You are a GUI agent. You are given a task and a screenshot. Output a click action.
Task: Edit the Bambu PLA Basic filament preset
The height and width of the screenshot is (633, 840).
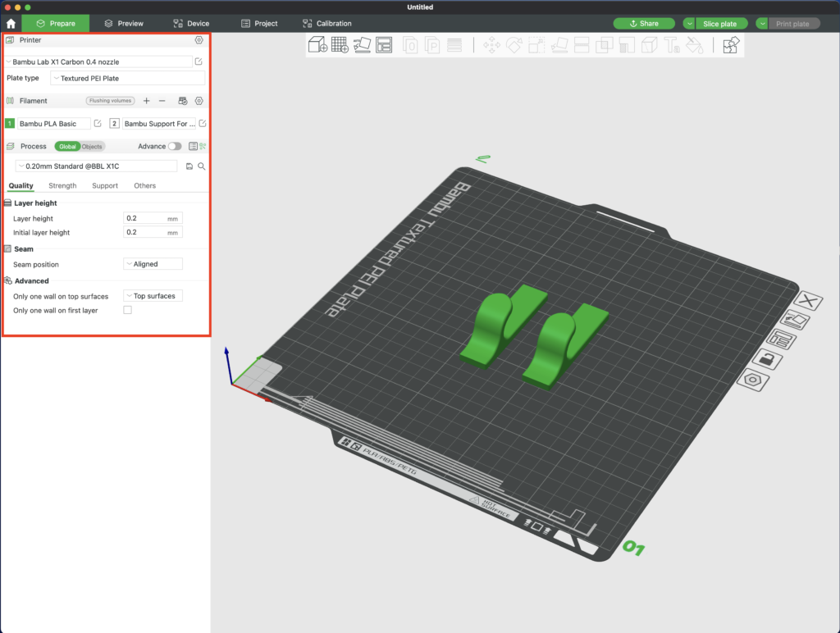pyautogui.click(x=98, y=124)
